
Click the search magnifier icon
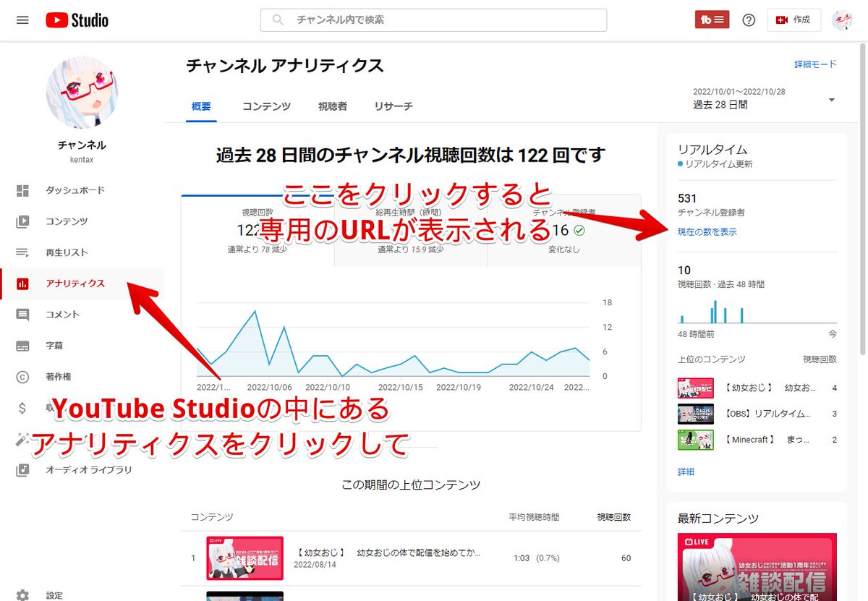click(278, 20)
